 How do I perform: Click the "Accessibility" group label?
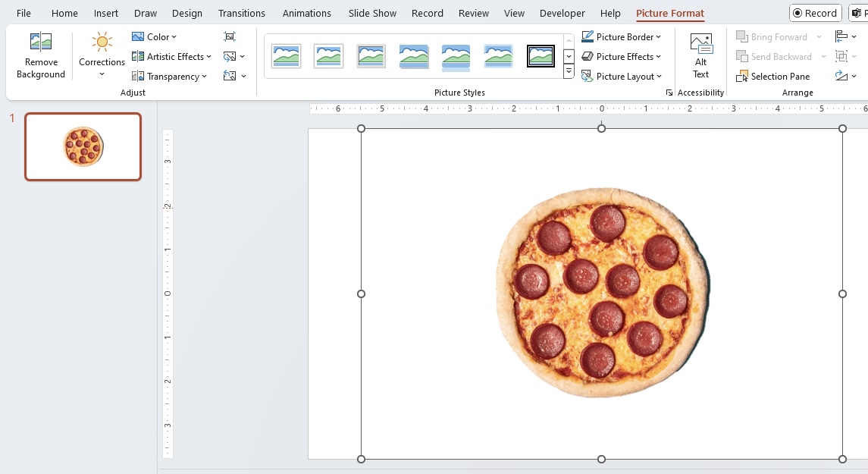click(700, 93)
